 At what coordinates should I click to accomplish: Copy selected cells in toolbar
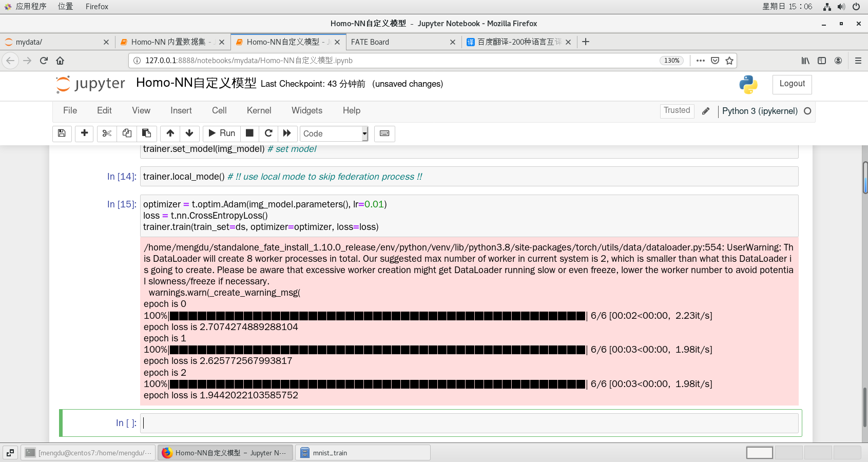click(127, 133)
